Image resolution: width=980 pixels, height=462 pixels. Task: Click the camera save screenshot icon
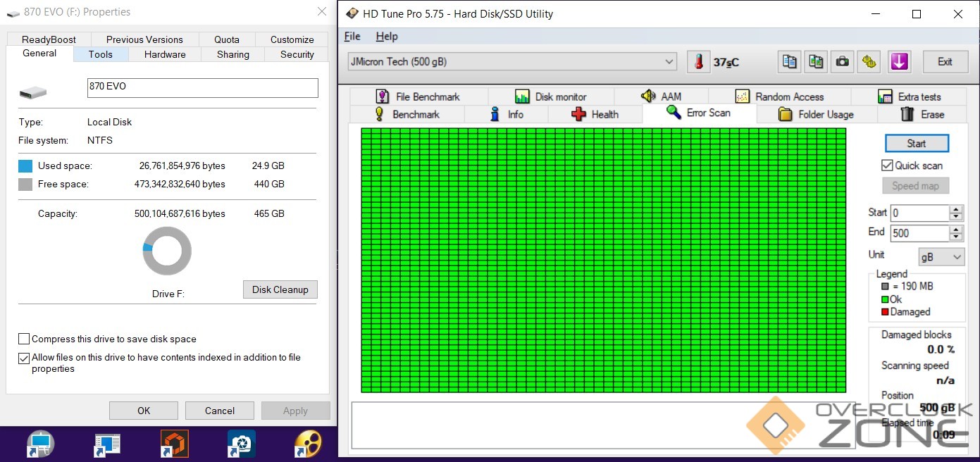point(842,62)
